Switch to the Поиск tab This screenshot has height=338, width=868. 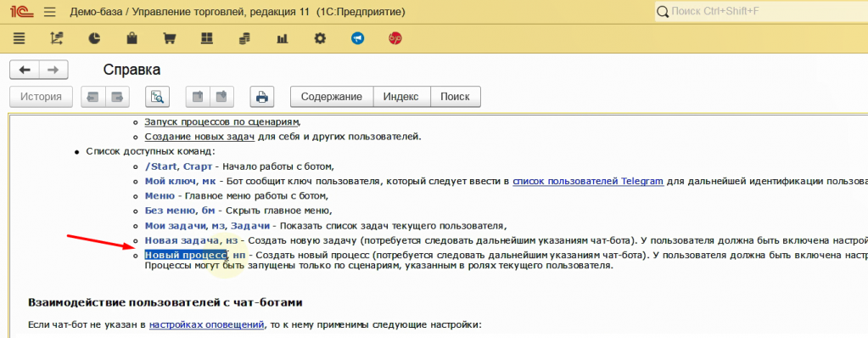coord(455,97)
